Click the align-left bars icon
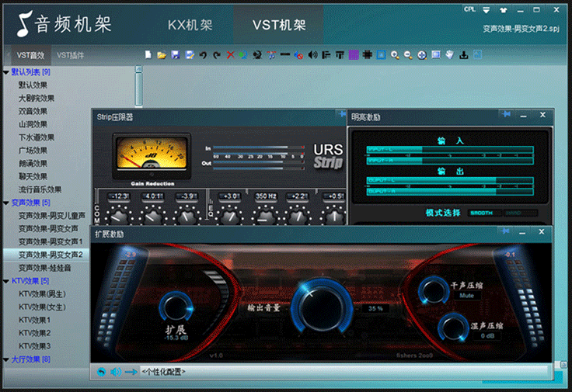Screen dimensions: 572x392 (x=326, y=55)
